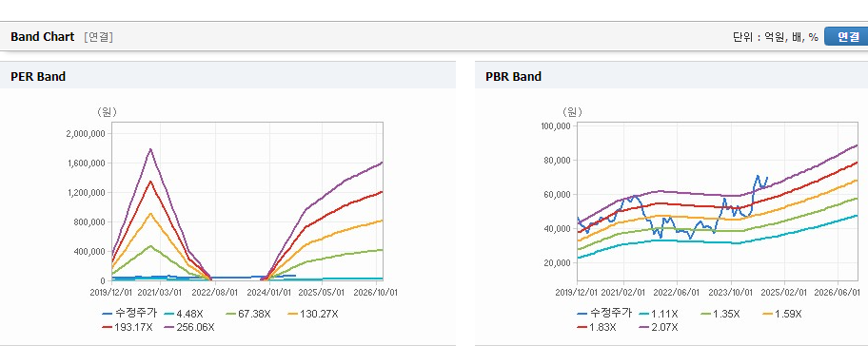Toggle 193.17X series in PER legend
This screenshot has height=346, width=868.
point(128,327)
